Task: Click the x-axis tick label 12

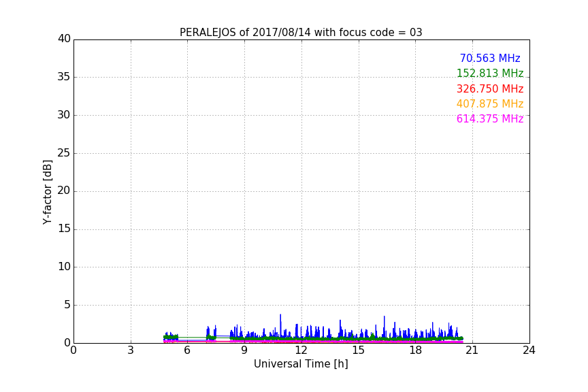Action: 301,350
